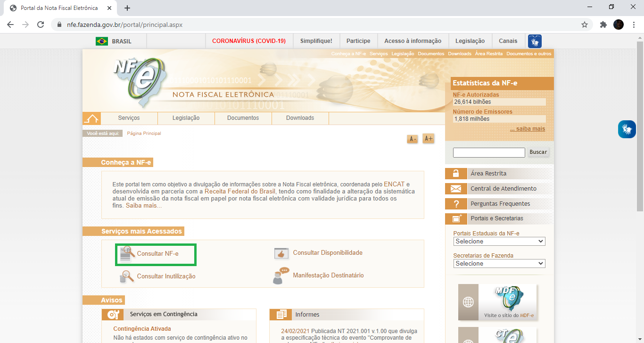Open the Chrome profile avatar
Viewport: 644px width, 343px height.
619,25
